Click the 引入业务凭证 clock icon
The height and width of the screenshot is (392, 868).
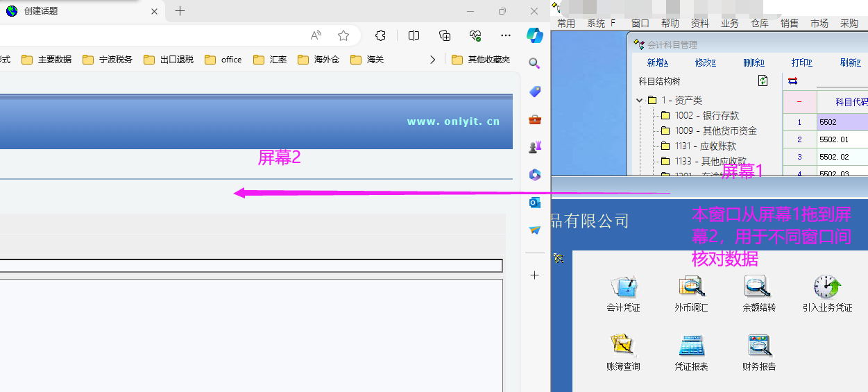(827, 287)
